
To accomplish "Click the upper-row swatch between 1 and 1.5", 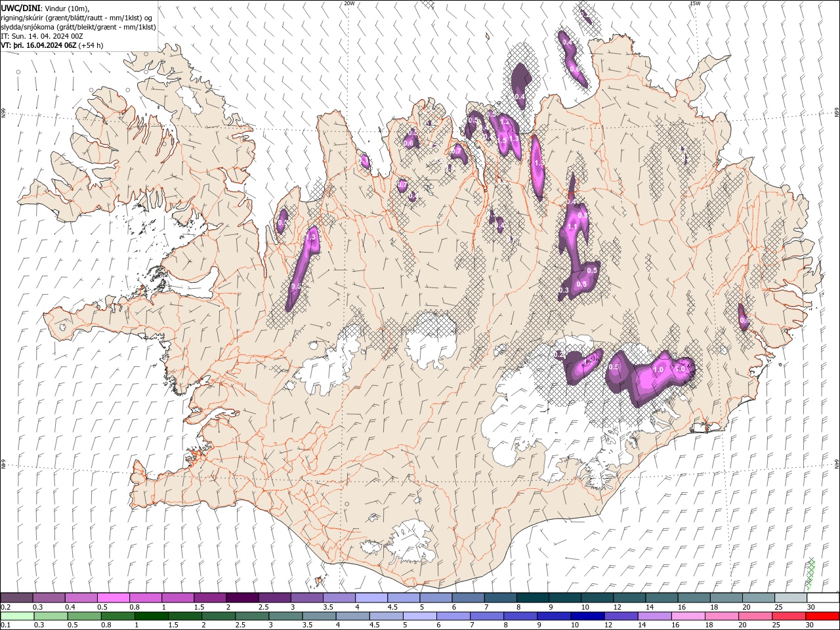I will point(178,598).
